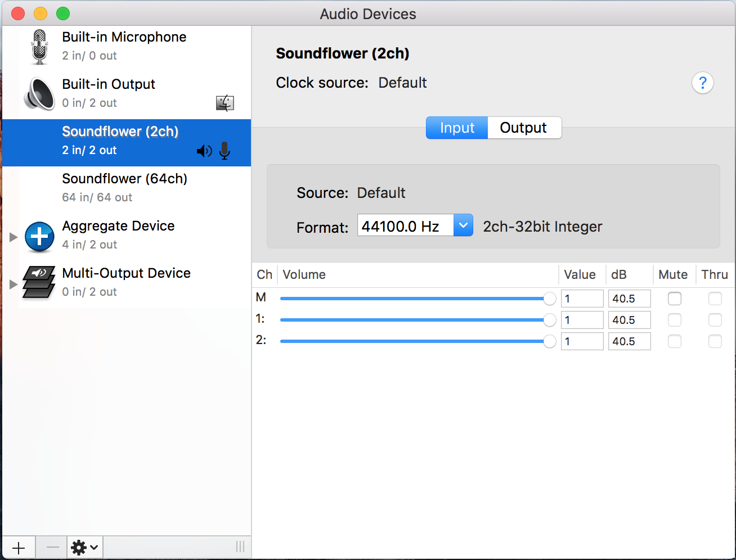Click the Built-in Output speaker icon

click(39, 94)
